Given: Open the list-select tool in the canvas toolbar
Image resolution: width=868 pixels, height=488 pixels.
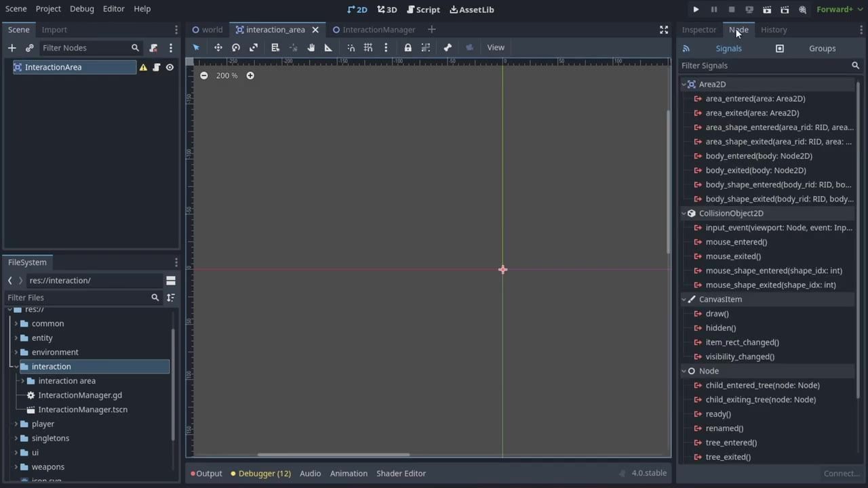Looking at the screenshot, I should coord(275,47).
